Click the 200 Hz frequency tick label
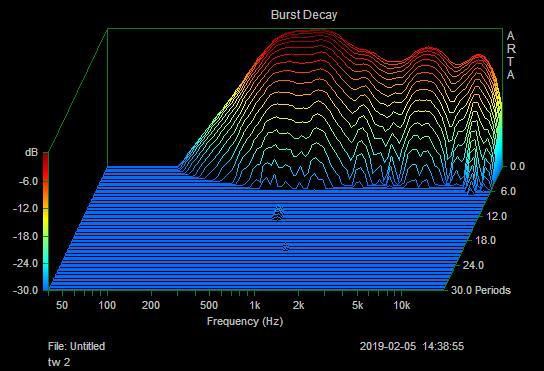The image size is (544, 371). pos(151,305)
